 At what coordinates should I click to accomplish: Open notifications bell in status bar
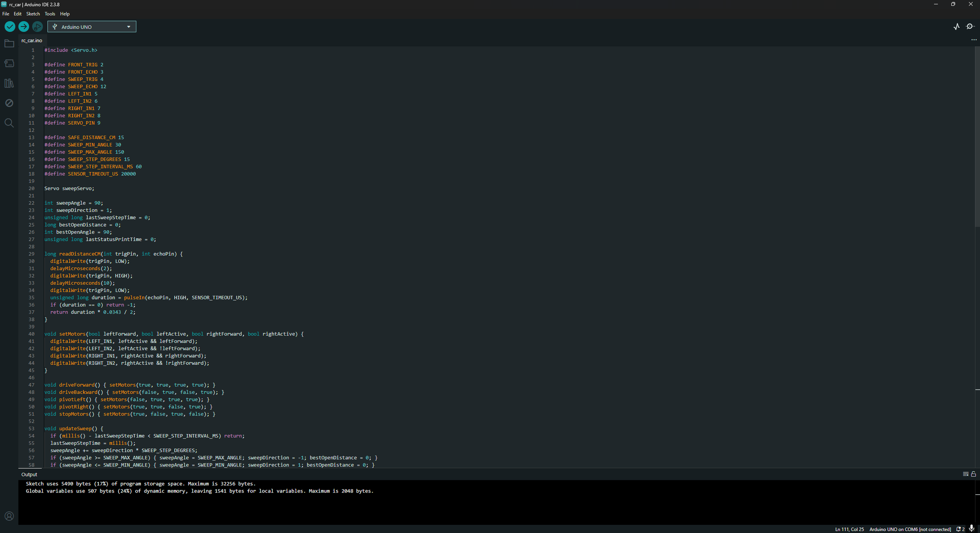pyautogui.click(x=960, y=529)
